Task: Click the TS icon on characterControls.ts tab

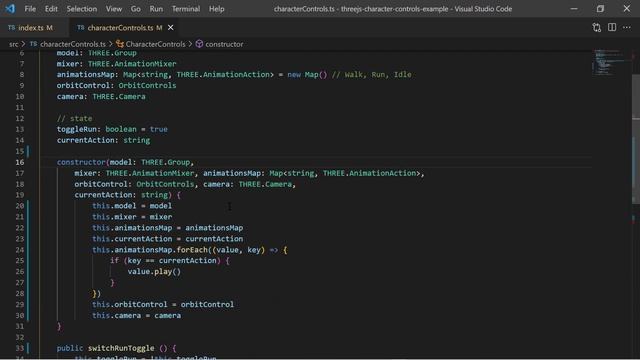Action: pyautogui.click(x=81, y=27)
